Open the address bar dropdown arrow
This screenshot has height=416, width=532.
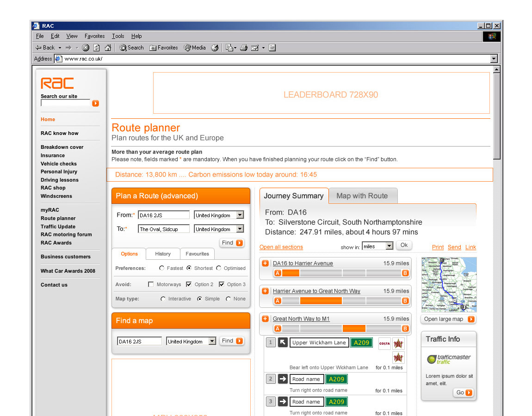click(494, 59)
